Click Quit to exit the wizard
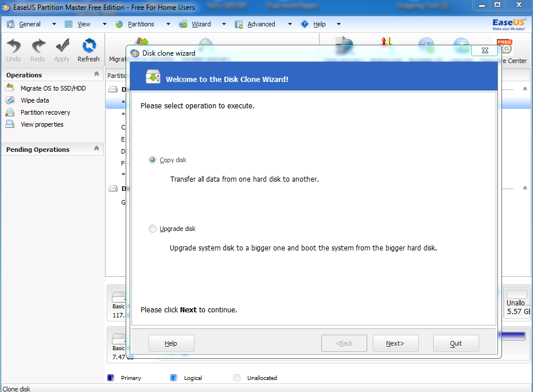This screenshot has height=392, width=533. tap(456, 343)
